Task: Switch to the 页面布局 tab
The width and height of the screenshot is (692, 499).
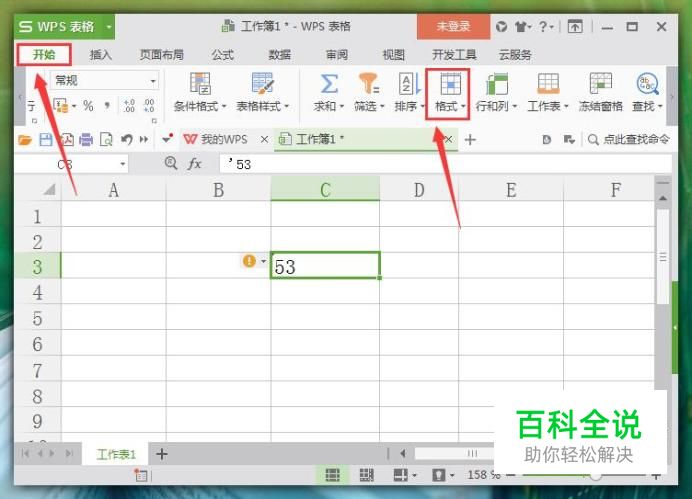Action: point(162,55)
